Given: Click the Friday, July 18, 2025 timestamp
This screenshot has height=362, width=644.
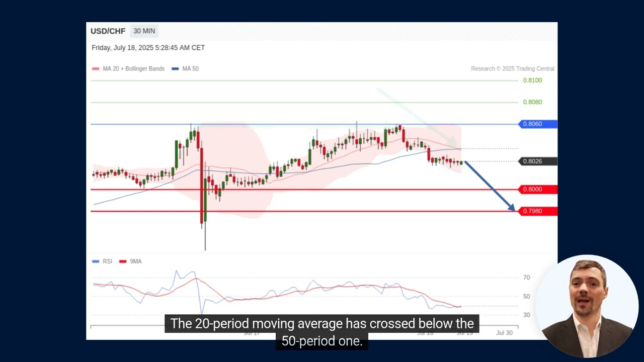Looking at the screenshot, I should point(148,48).
